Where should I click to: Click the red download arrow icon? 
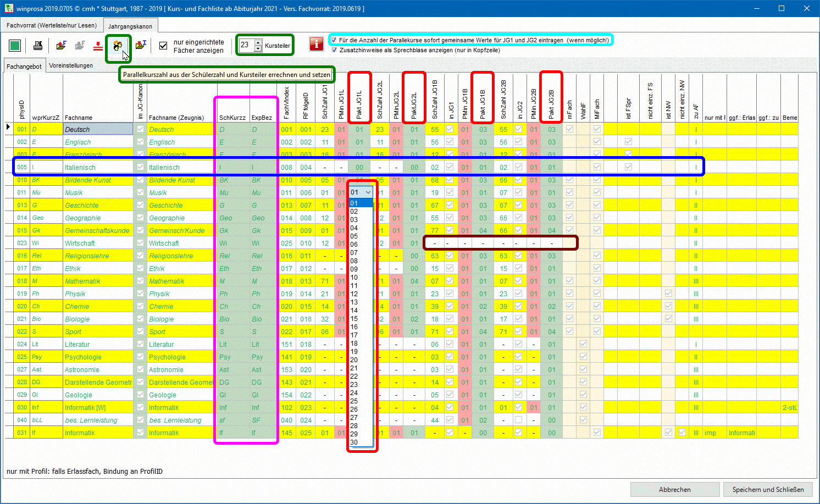(x=98, y=46)
